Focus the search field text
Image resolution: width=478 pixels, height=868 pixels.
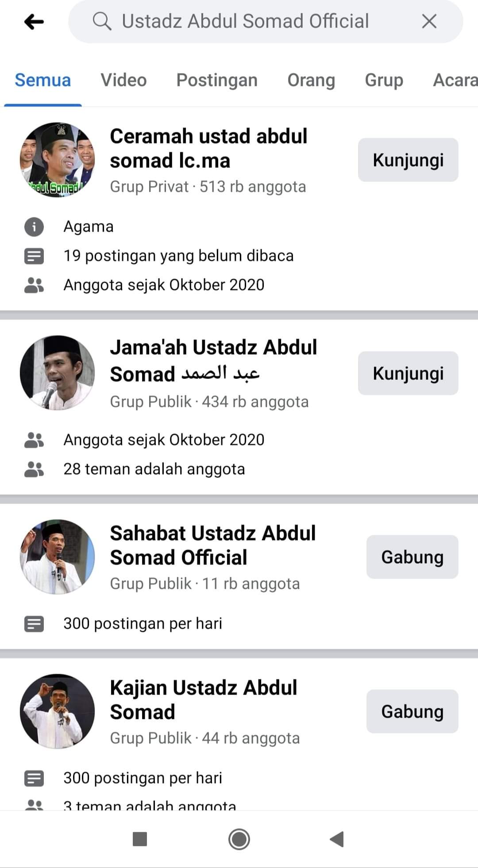pyautogui.click(x=245, y=21)
